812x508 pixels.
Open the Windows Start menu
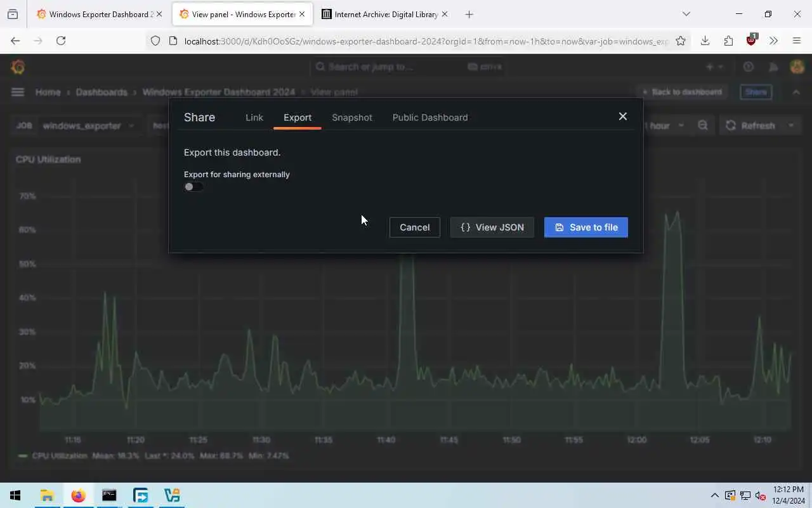point(15,495)
